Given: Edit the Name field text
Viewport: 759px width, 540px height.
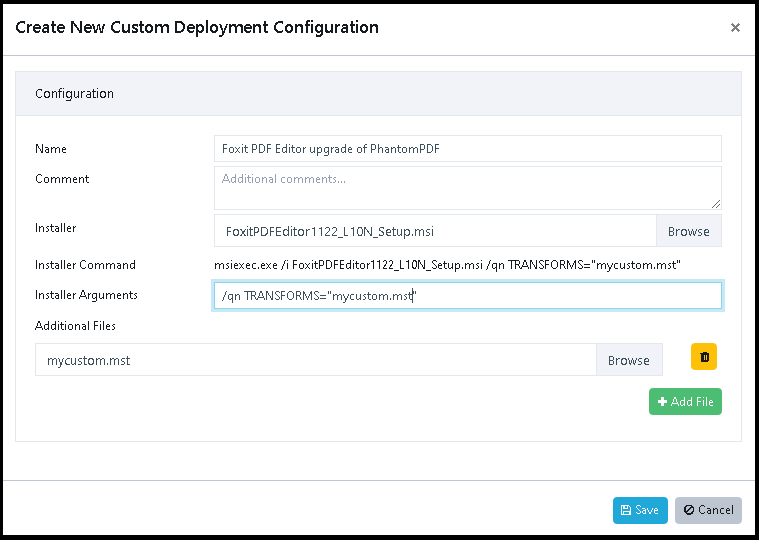Looking at the screenshot, I should (x=468, y=149).
